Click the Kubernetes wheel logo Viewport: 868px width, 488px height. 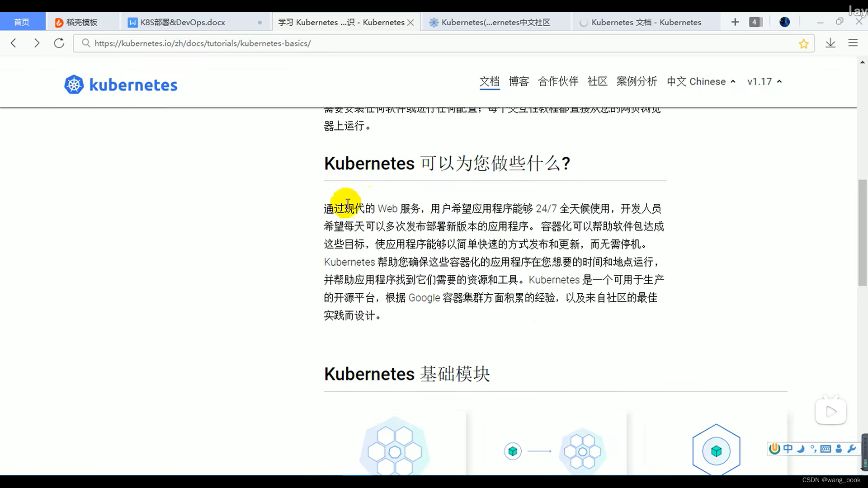click(74, 84)
